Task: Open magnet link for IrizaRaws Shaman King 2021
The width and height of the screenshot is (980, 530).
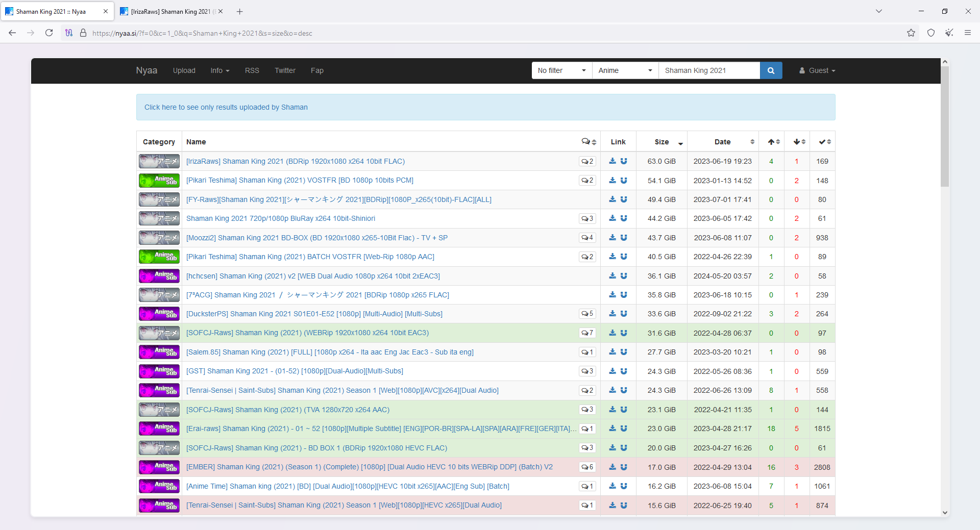Action: [x=624, y=161]
